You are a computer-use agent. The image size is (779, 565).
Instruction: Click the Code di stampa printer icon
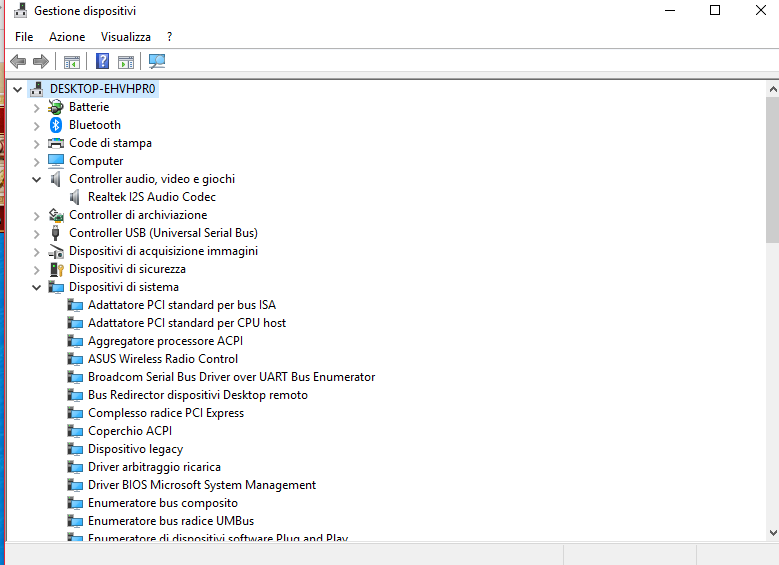56,143
